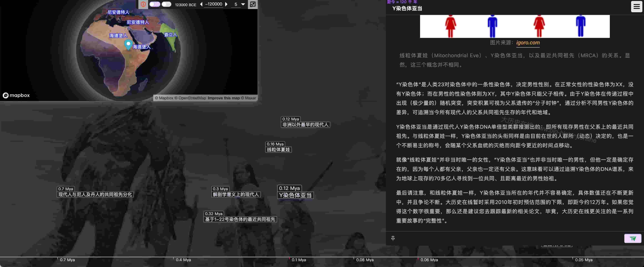Click the Mapbox logo on the map
The width and height of the screenshot is (644, 267).
tap(16, 95)
